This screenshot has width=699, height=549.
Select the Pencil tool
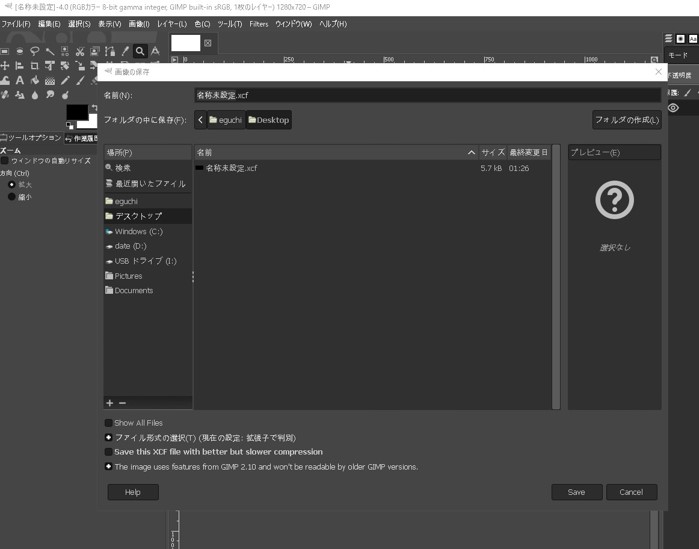[64, 80]
